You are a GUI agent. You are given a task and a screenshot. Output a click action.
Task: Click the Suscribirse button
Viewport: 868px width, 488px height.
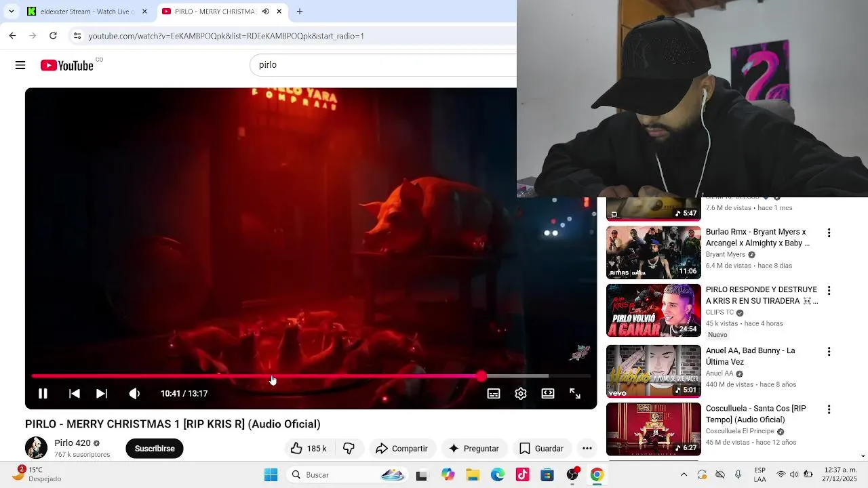click(x=155, y=449)
